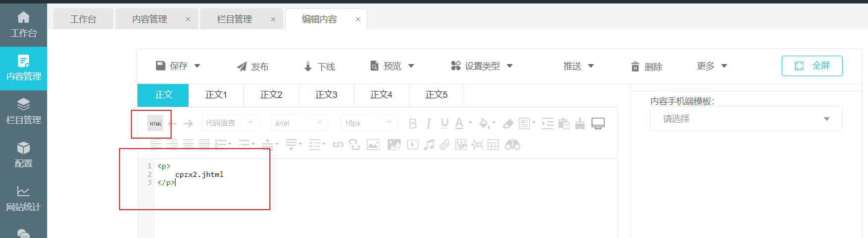Open 内容手机端模板 请选择 dropdown
This screenshot has width=868, height=238.
tap(746, 119)
